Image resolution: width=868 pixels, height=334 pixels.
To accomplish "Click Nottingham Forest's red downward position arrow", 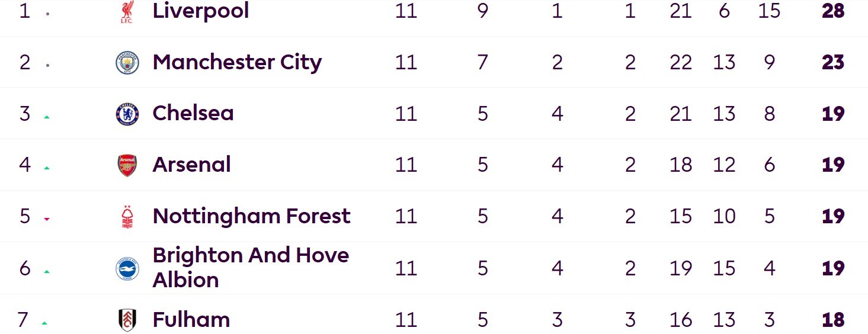I will click(46, 220).
